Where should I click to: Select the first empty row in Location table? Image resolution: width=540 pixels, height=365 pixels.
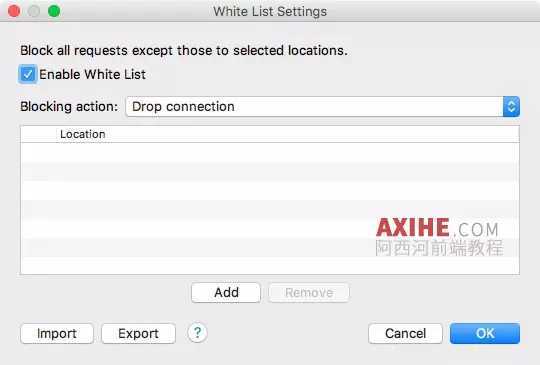270,152
